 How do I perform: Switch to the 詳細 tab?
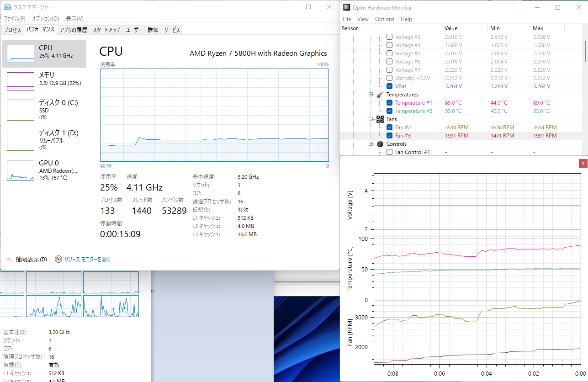(153, 30)
